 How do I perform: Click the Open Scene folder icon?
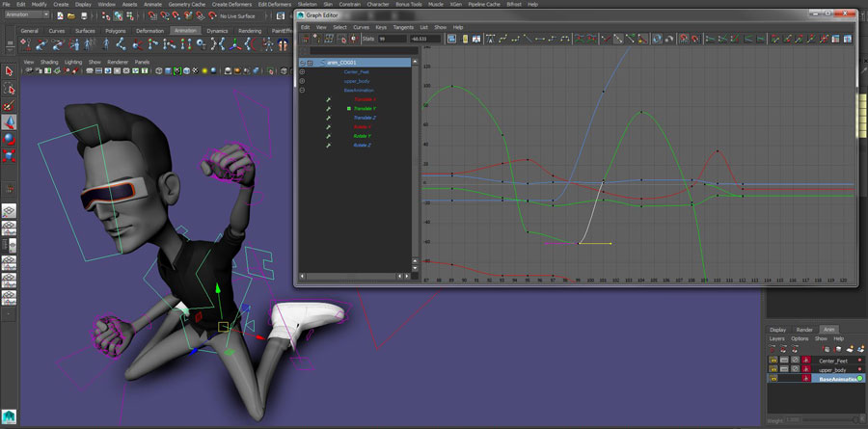71,15
